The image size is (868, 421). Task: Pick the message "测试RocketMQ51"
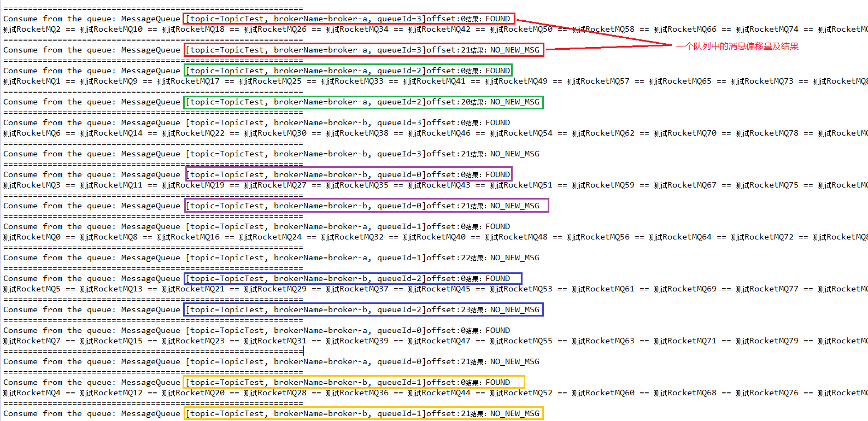(x=521, y=185)
